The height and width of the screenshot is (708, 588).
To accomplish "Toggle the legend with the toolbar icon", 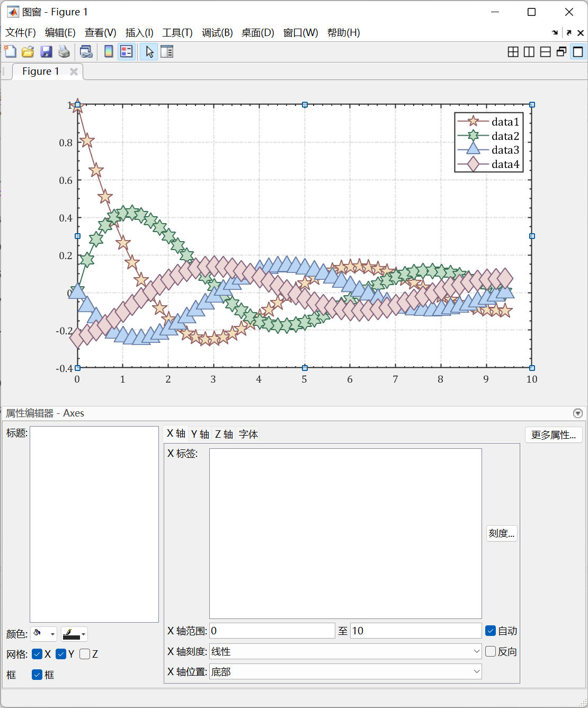I will 126,51.
